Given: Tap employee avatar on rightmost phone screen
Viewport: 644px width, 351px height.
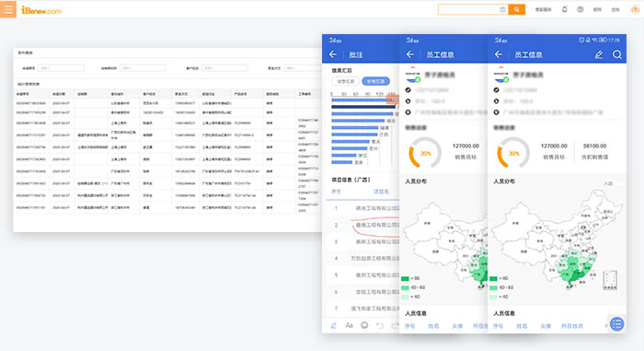Looking at the screenshot, I should point(500,75).
